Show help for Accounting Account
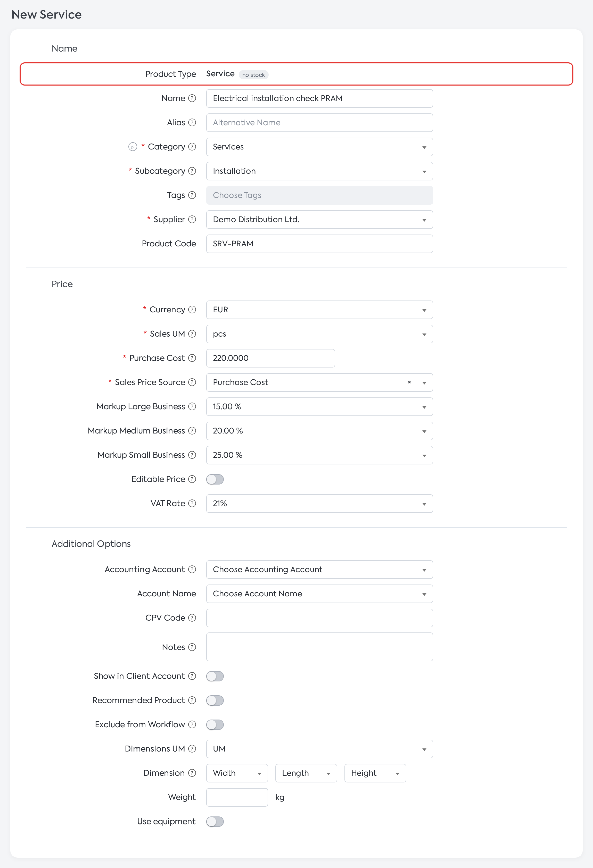Viewport: 593px width, 868px height. point(192,570)
